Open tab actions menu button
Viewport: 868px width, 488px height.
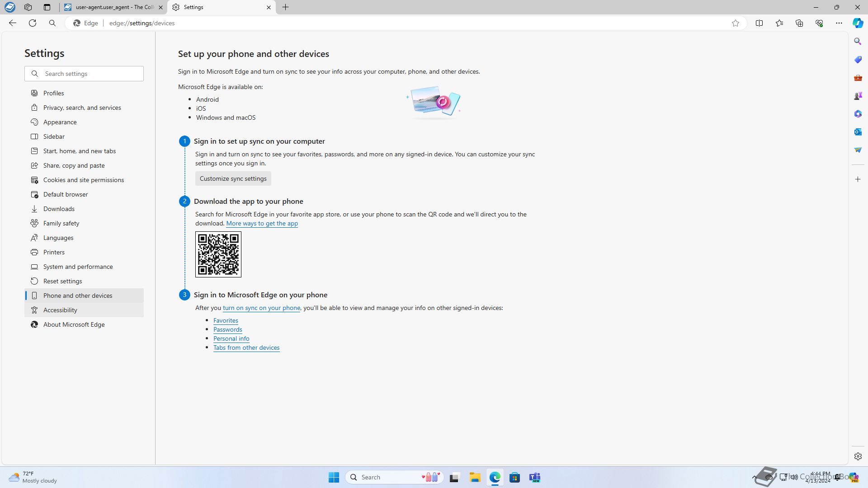tap(47, 7)
